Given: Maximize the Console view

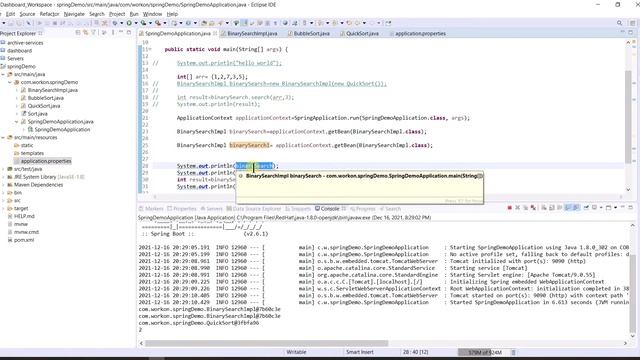Looking at the screenshot, I should [631, 207].
